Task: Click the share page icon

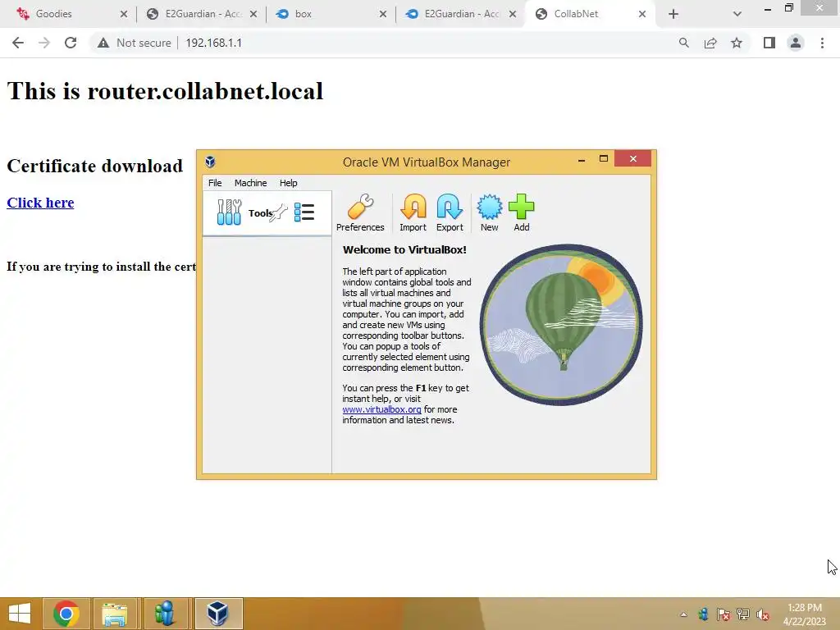Action: click(x=710, y=43)
